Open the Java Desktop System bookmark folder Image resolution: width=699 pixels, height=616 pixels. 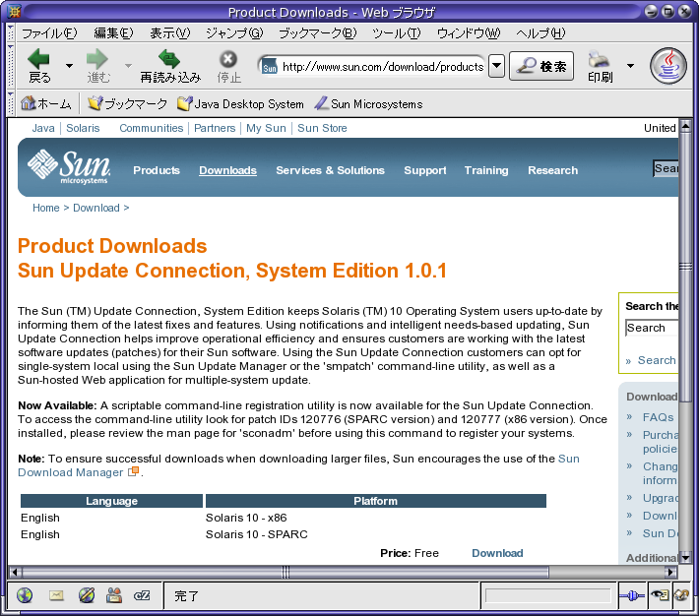pyautogui.click(x=240, y=104)
